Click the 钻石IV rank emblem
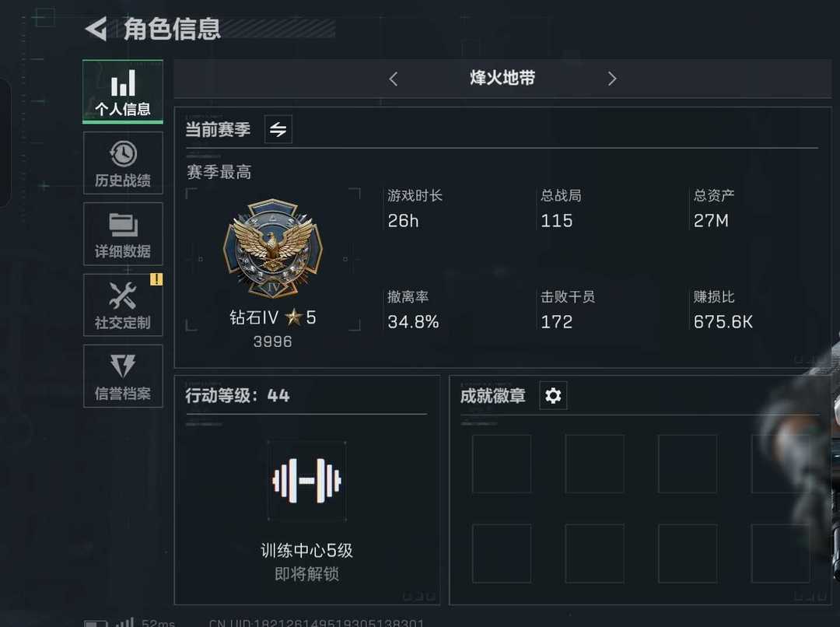Screen dimensions: 840x627 coord(273,248)
